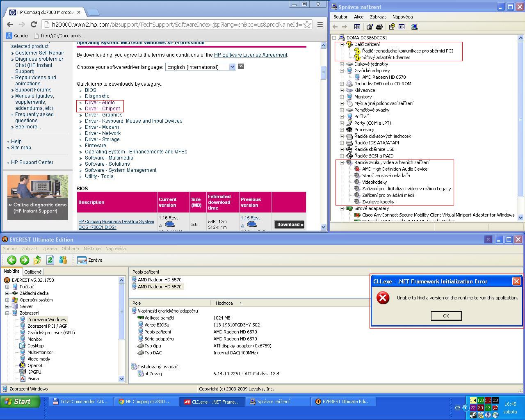This screenshot has width=525, height=420.
Task: Click the BIOS Download button
Action: tap(290, 224)
